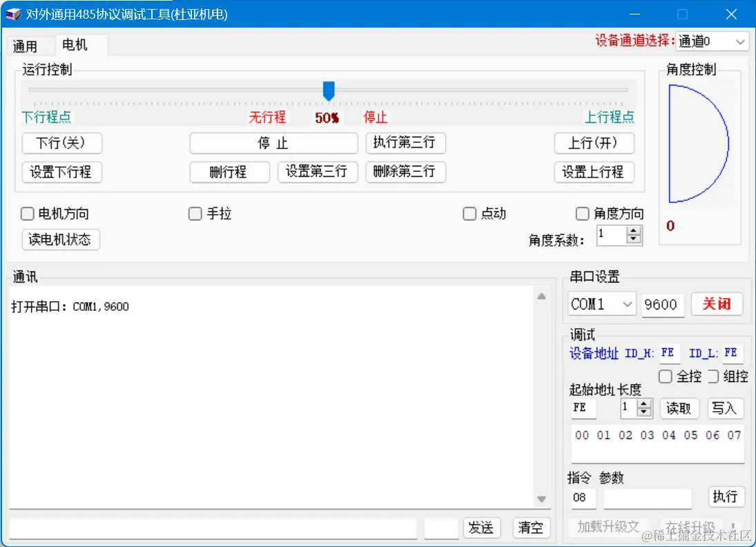Click the 设置上行程 button
The width and height of the screenshot is (756, 547).
coord(594,172)
